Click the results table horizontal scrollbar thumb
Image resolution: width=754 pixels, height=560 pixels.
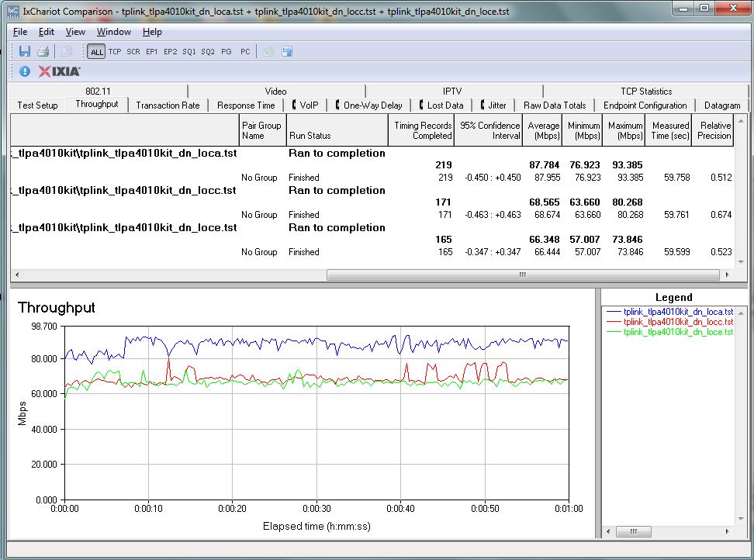pyautogui.click(x=523, y=275)
